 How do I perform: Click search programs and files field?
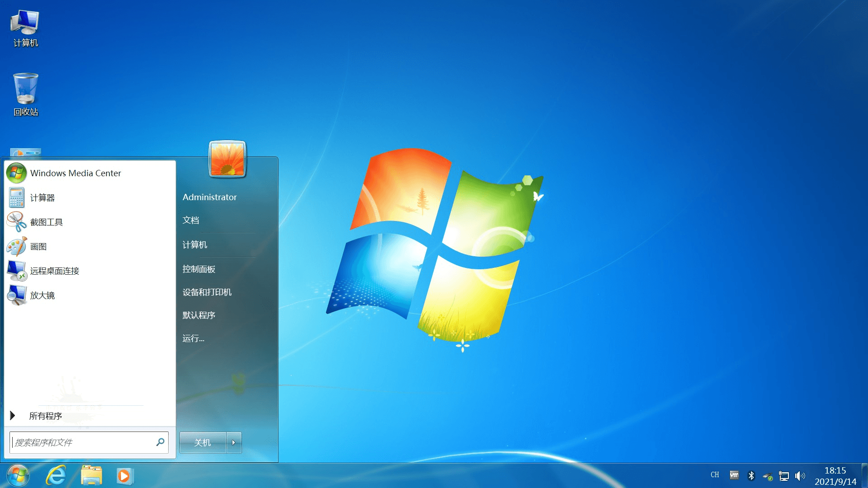(x=87, y=441)
